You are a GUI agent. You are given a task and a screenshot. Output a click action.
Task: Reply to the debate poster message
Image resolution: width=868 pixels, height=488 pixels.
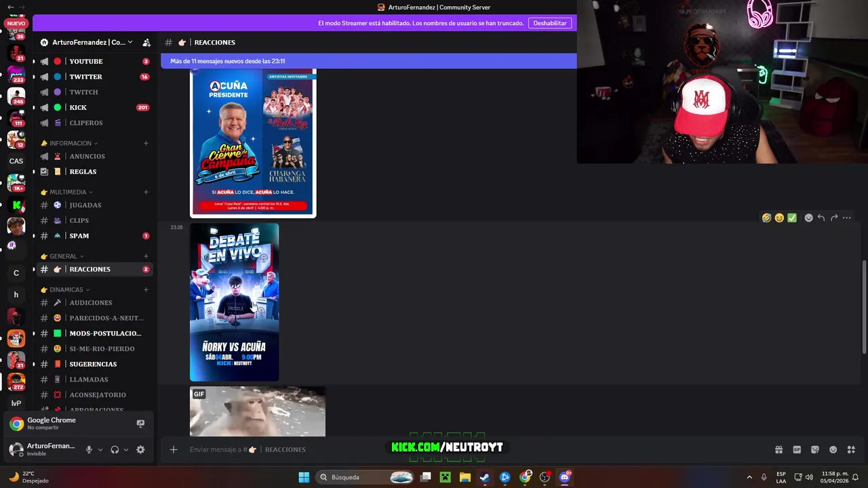pos(821,218)
